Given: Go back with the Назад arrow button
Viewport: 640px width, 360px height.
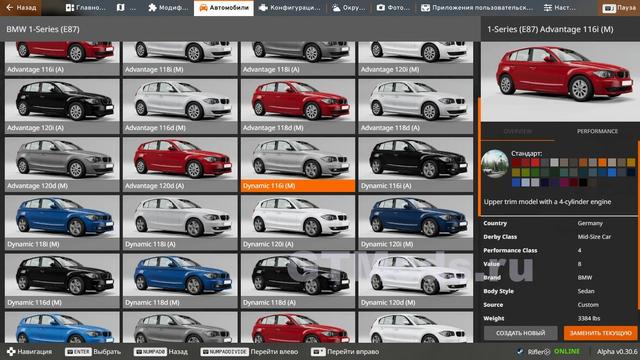Looking at the screenshot, I should 21,8.
